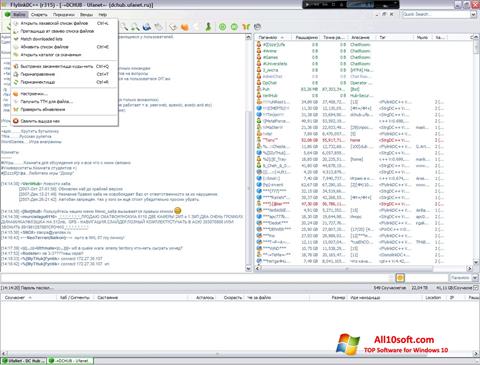Open the emoticon picker button by chat input

(x=400, y=278)
